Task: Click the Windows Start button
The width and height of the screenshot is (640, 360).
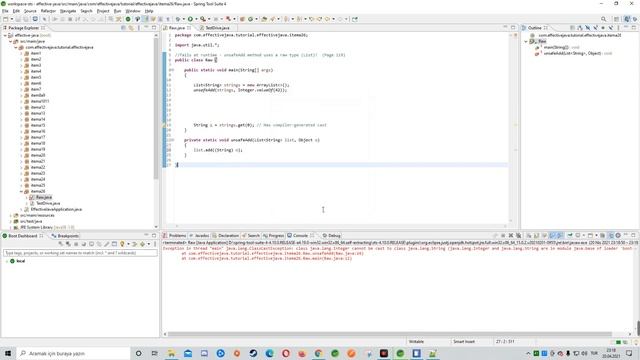Action: [x=8, y=353]
